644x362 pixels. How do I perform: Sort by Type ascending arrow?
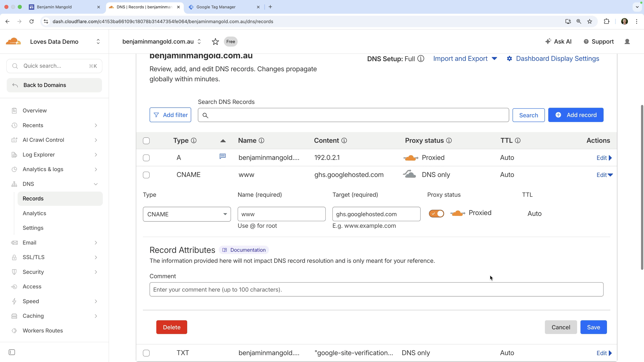pyautogui.click(x=223, y=141)
